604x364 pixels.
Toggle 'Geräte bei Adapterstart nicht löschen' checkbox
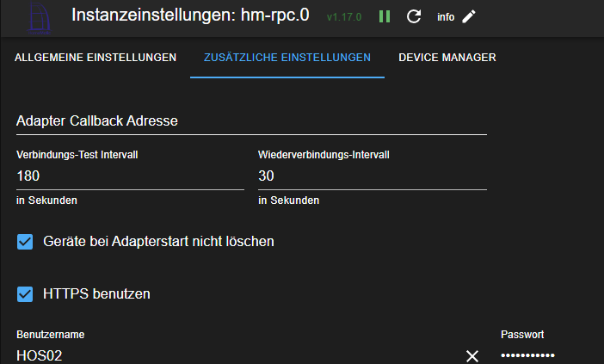point(26,242)
